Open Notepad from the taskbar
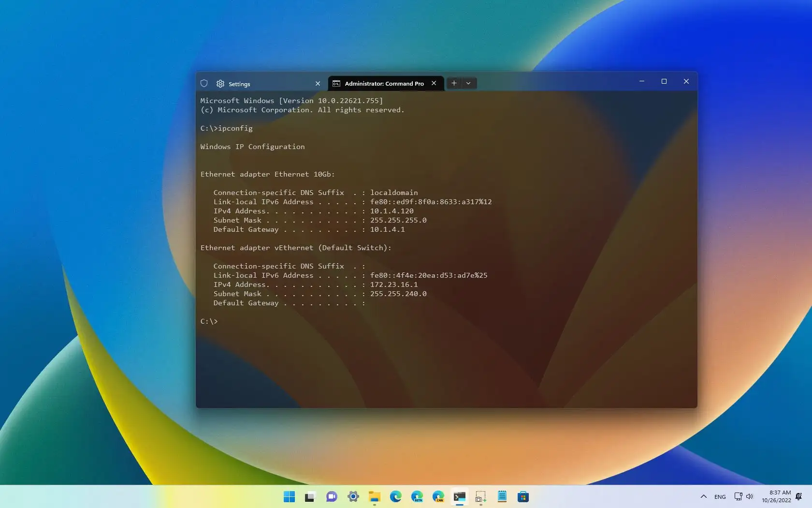Image resolution: width=812 pixels, height=508 pixels. (x=502, y=497)
